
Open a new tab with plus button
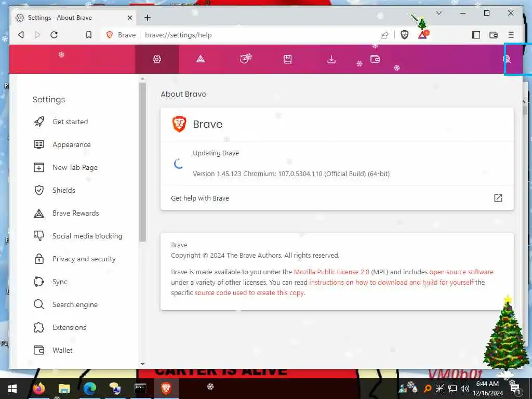pyautogui.click(x=148, y=18)
